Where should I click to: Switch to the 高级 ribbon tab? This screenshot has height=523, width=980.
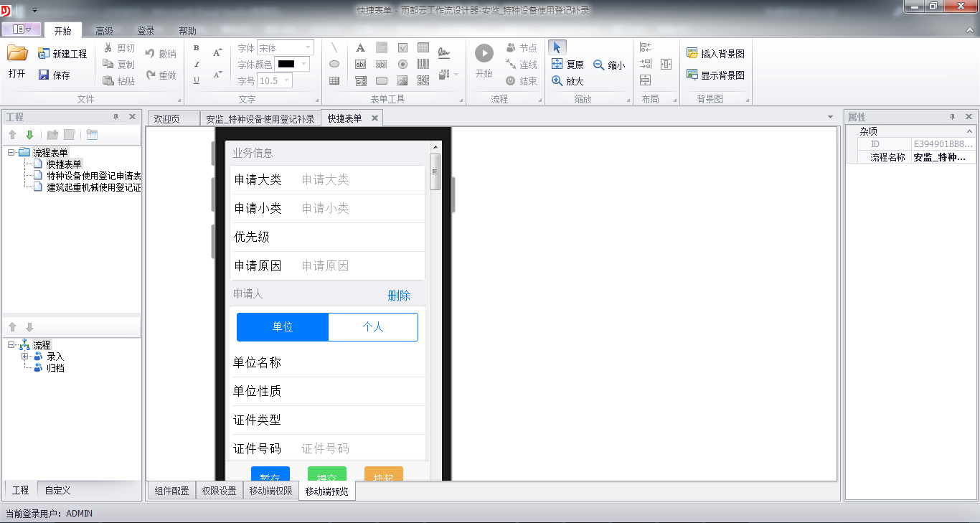pyautogui.click(x=104, y=31)
